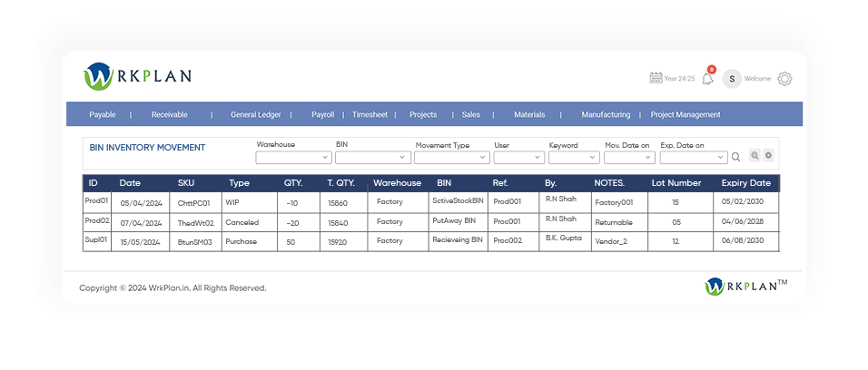Open the Payable menu

click(103, 114)
